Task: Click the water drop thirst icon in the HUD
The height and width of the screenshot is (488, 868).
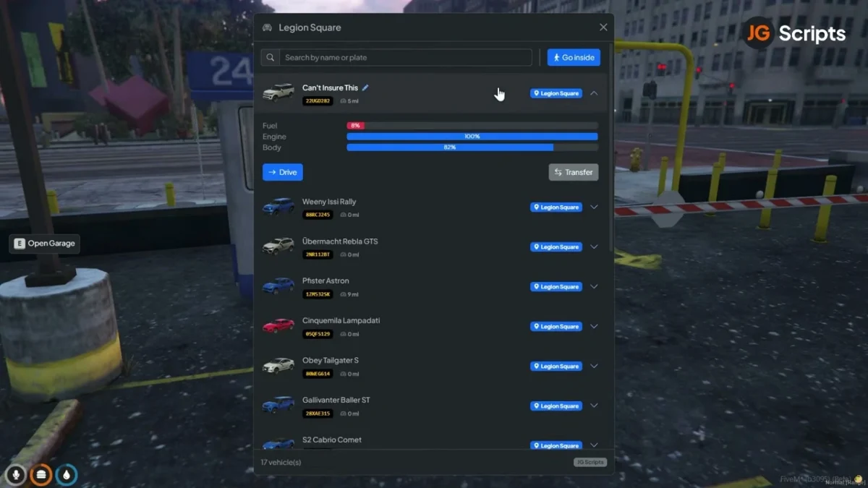Action: pos(67,474)
